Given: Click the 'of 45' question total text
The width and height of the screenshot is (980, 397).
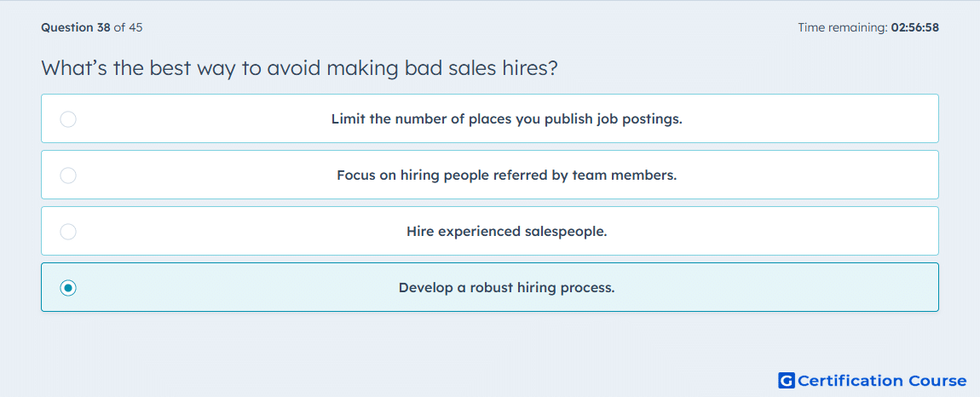Looking at the screenshot, I should [128, 27].
